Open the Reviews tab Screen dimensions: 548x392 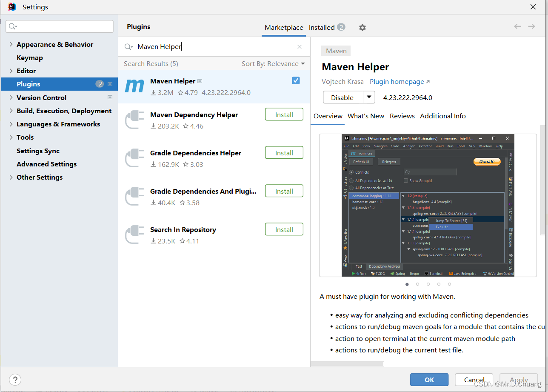coord(402,116)
